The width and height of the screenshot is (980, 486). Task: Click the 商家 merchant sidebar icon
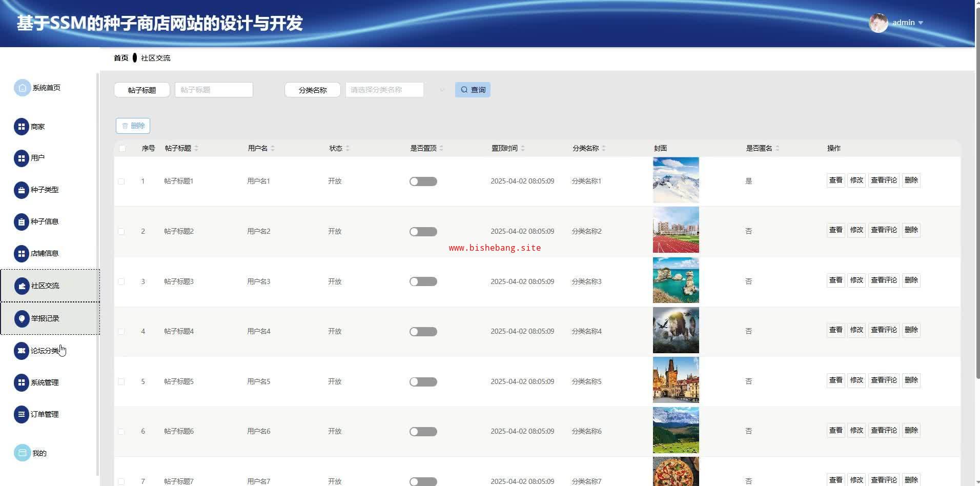[21, 127]
